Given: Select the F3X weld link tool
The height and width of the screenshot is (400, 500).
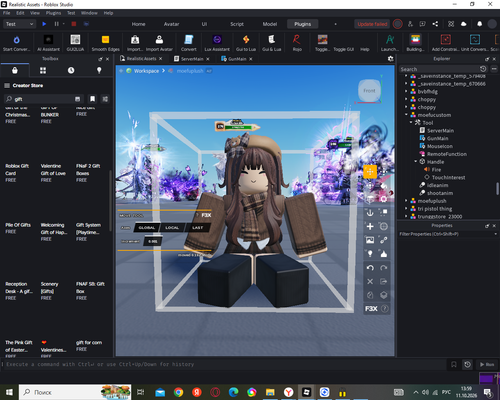Looking at the screenshot, I should (384, 240).
